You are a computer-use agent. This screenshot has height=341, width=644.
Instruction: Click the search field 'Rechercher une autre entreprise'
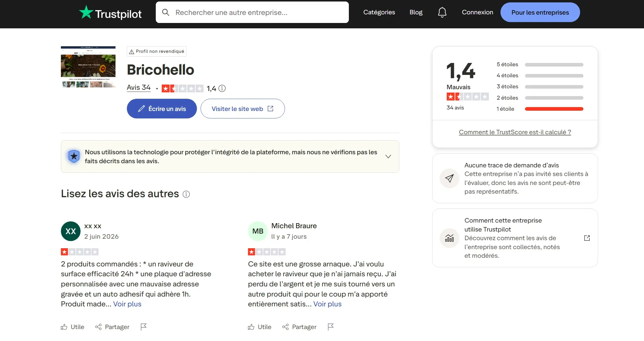pos(252,12)
